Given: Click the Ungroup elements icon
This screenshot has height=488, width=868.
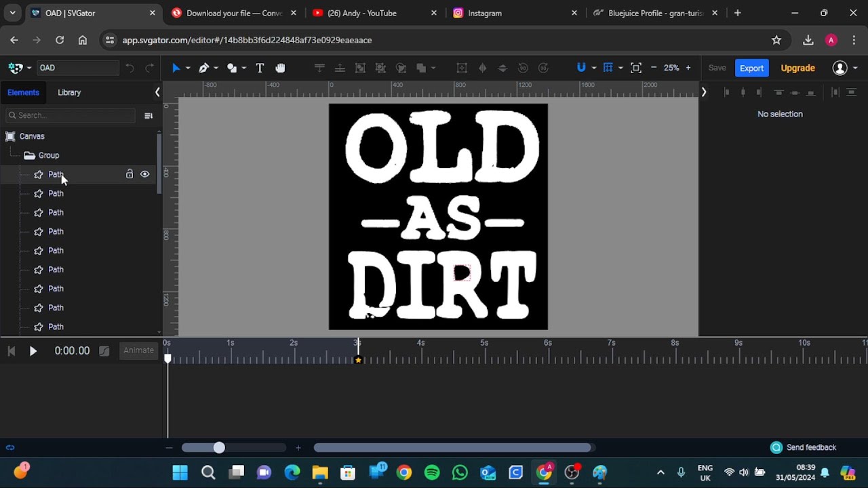Looking at the screenshot, I should [x=380, y=68].
